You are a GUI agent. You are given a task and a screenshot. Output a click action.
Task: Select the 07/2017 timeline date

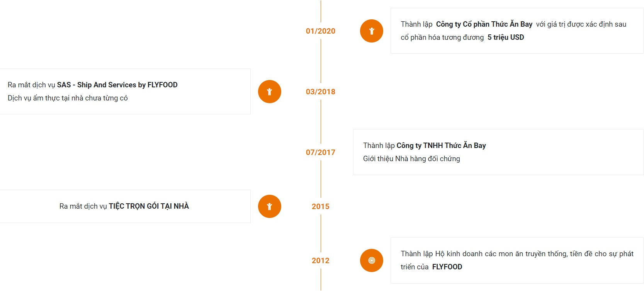(x=320, y=152)
